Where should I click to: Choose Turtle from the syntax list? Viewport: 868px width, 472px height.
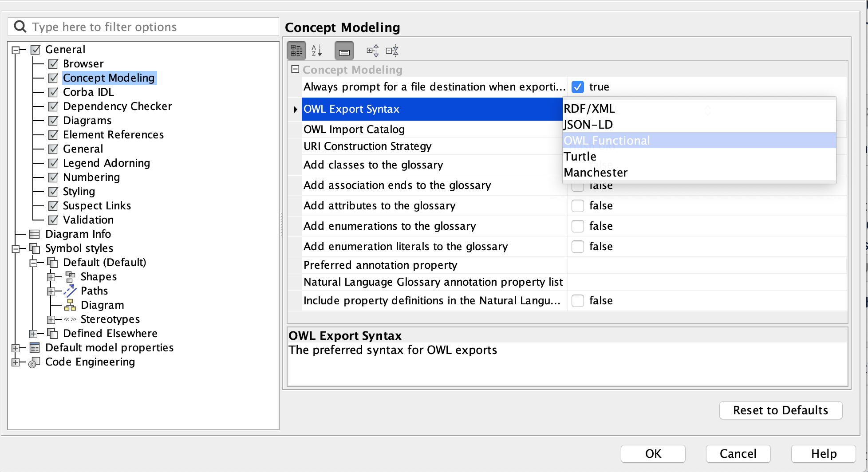tap(580, 157)
